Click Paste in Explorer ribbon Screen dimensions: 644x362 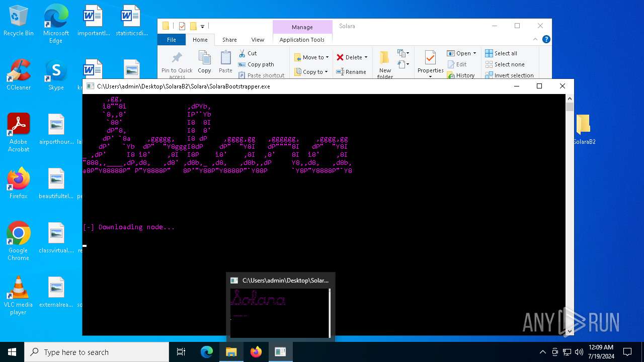point(225,62)
